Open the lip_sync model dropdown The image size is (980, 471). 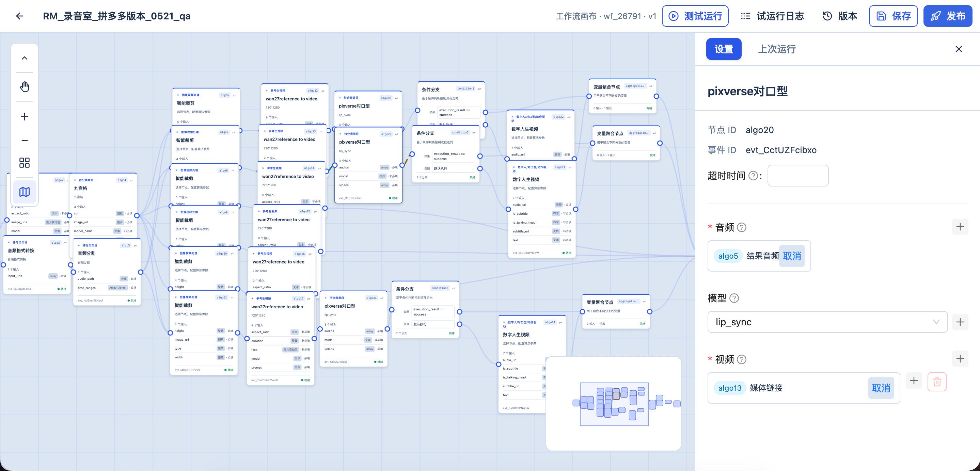[827, 322]
